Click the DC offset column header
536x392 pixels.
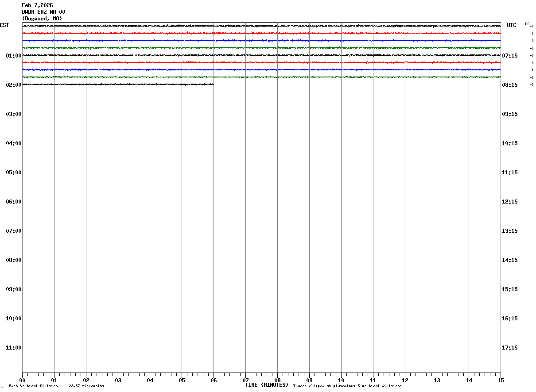527,24
